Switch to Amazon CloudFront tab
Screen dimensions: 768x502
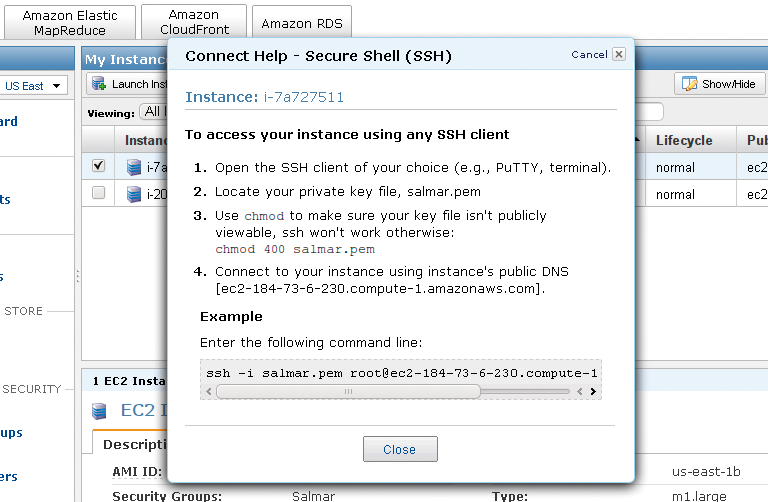pos(194,22)
